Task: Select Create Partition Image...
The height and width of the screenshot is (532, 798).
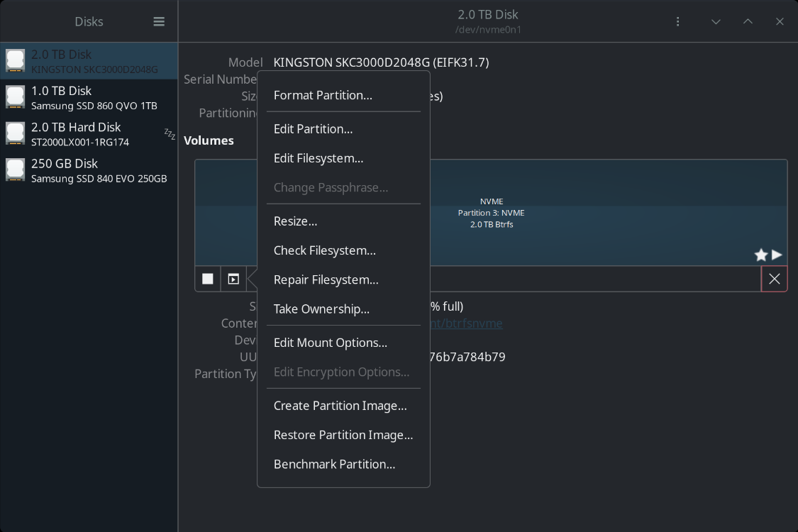Action: click(343, 406)
